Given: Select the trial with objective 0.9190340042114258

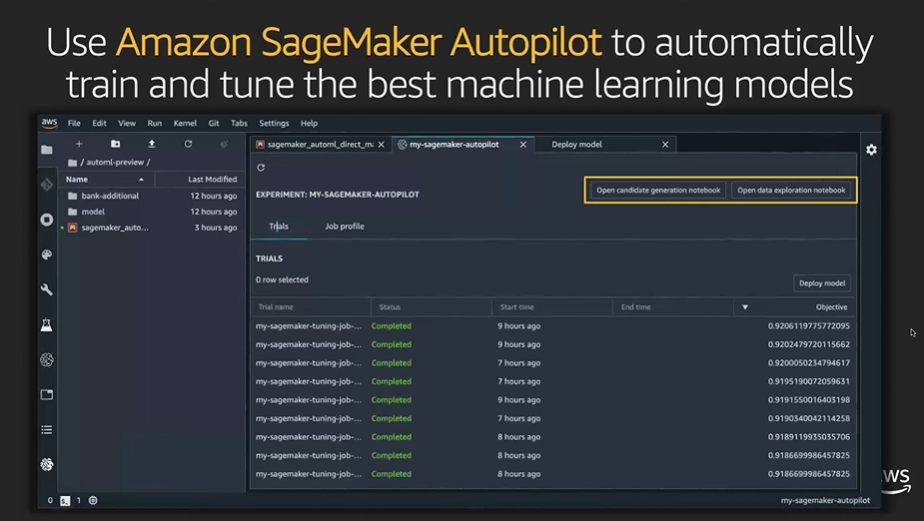Looking at the screenshot, I should pyautogui.click(x=553, y=418).
